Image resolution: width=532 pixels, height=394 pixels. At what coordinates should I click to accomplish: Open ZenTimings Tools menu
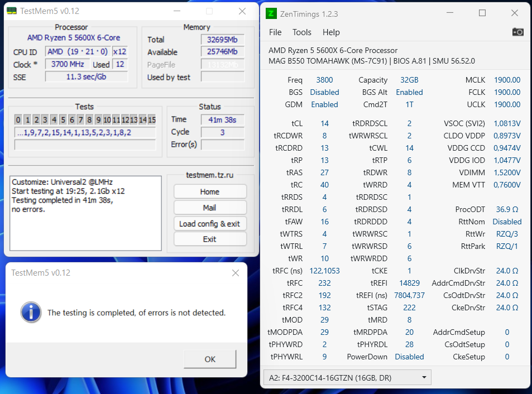301,32
